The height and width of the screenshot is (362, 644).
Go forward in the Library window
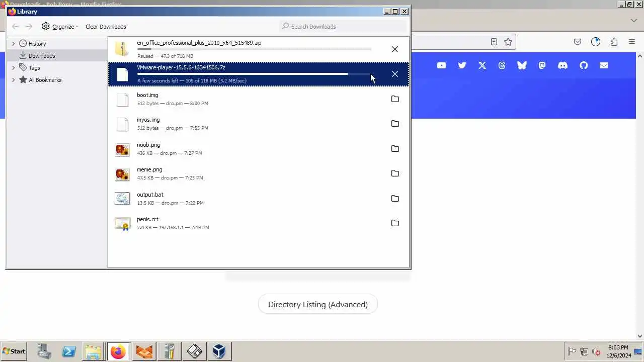pyautogui.click(x=29, y=27)
